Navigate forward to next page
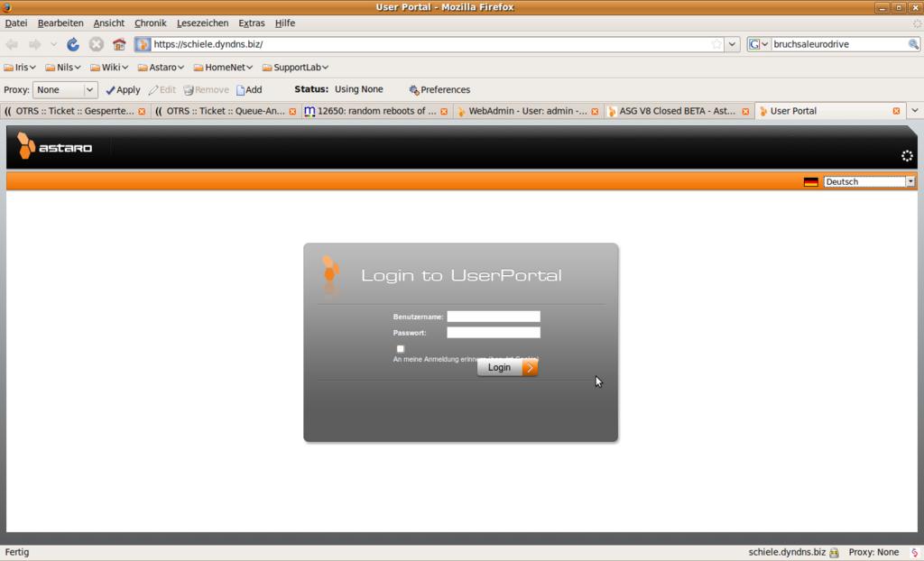The height and width of the screenshot is (561, 924). [x=35, y=44]
